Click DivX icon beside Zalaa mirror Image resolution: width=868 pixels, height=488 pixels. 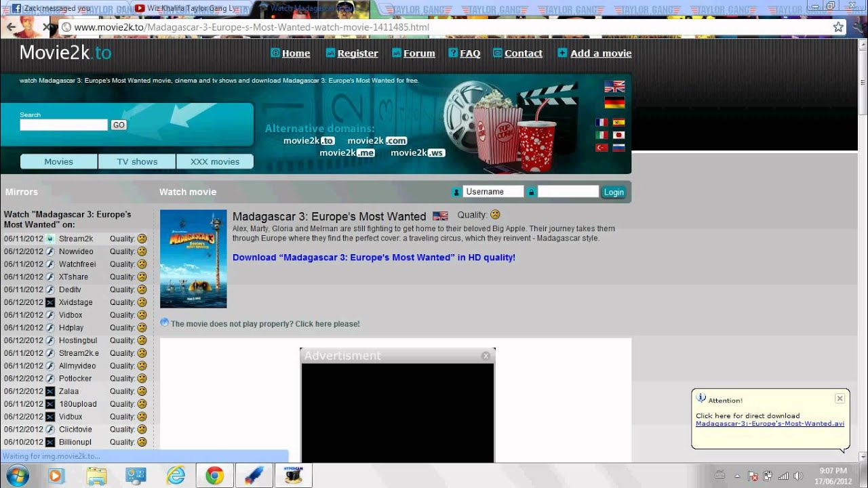(50, 391)
